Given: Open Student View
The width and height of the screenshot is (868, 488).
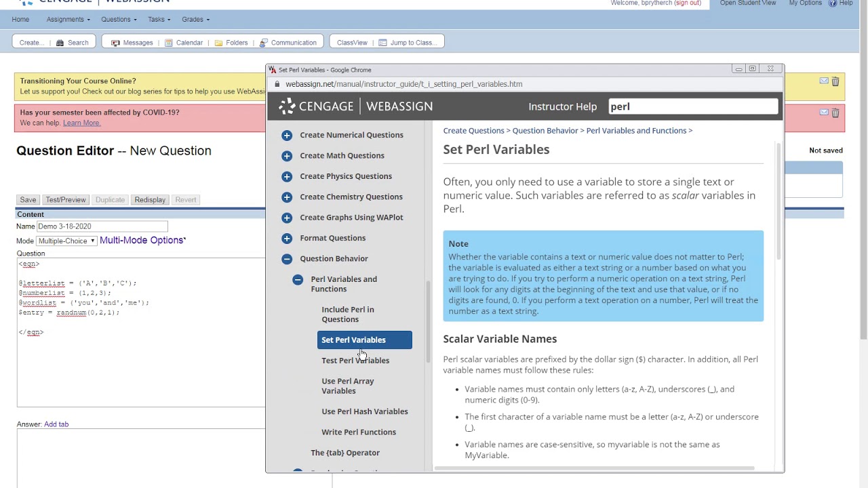Looking at the screenshot, I should (x=748, y=3).
